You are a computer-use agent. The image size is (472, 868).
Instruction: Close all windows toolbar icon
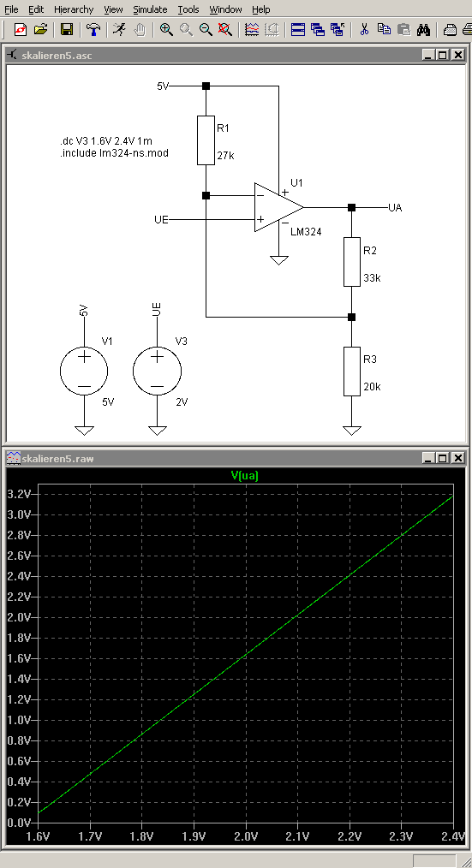tap(337, 29)
